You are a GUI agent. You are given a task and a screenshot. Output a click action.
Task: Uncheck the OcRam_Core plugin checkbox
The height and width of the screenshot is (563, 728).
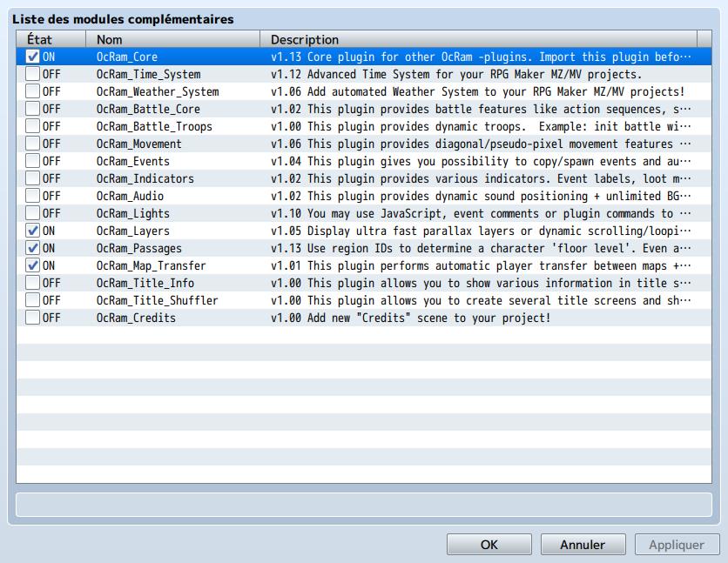[x=32, y=57]
